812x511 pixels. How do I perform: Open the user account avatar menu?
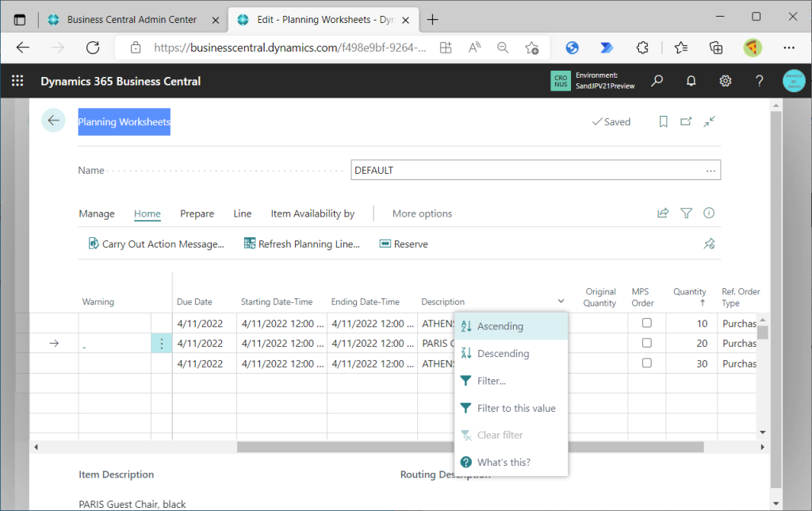pos(794,81)
